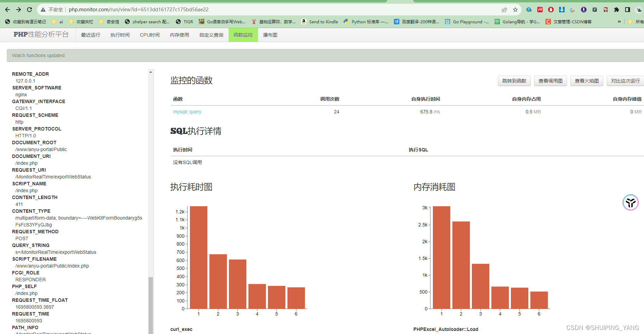Viewport: 644px width, 334px height.
Task: Toggle the browser side panel
Action: tap(628, 10)
